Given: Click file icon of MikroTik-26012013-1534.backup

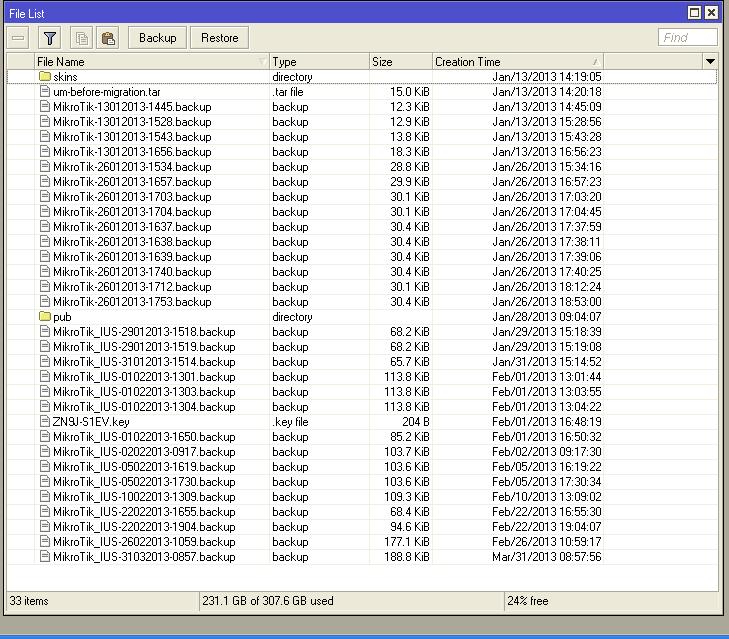Looking at the screenshot, I should pos(45,166).
